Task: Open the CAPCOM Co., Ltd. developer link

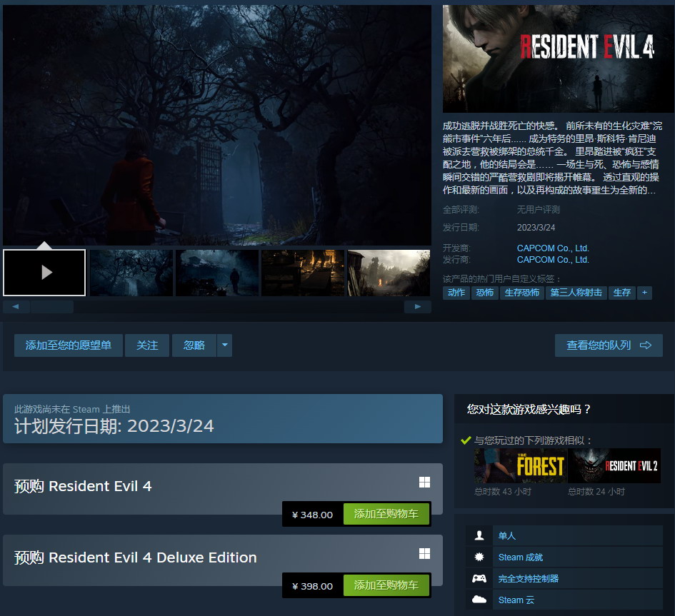Action: [553, 248]
